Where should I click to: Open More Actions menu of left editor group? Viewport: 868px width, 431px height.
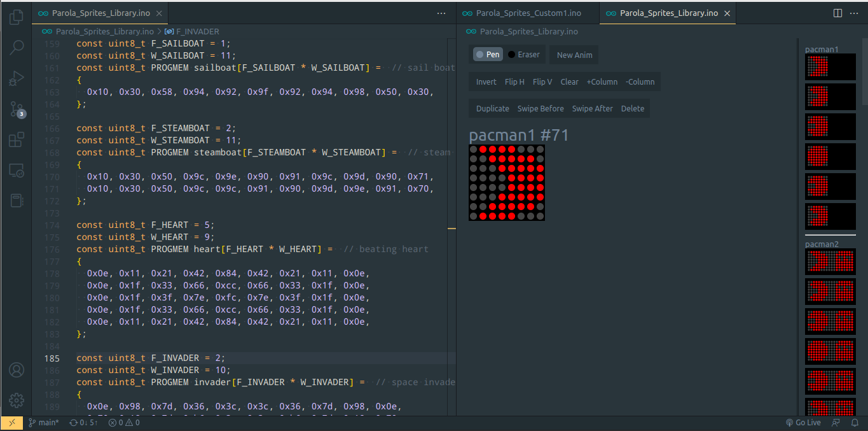pyautogui.click(x=441, y=13)
